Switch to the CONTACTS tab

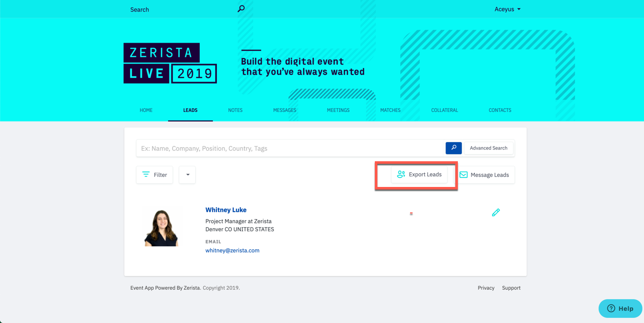(500, 110)
